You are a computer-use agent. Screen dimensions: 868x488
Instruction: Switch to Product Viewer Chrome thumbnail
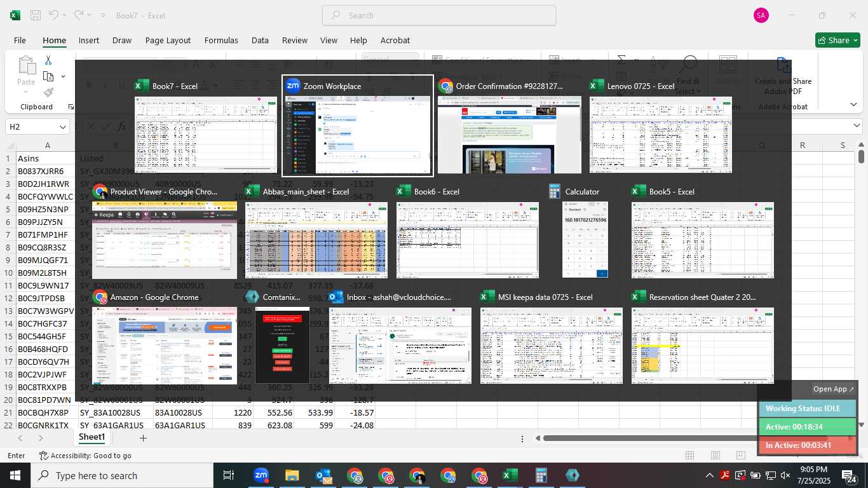point(165,240)
